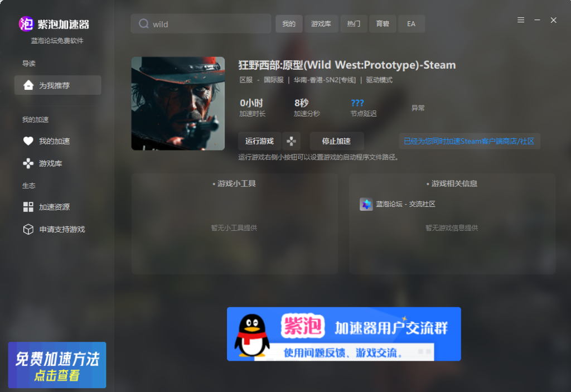Click the purple 紫泡加速器 logo icon
This screenshot has width=571, height=392.
26,24
